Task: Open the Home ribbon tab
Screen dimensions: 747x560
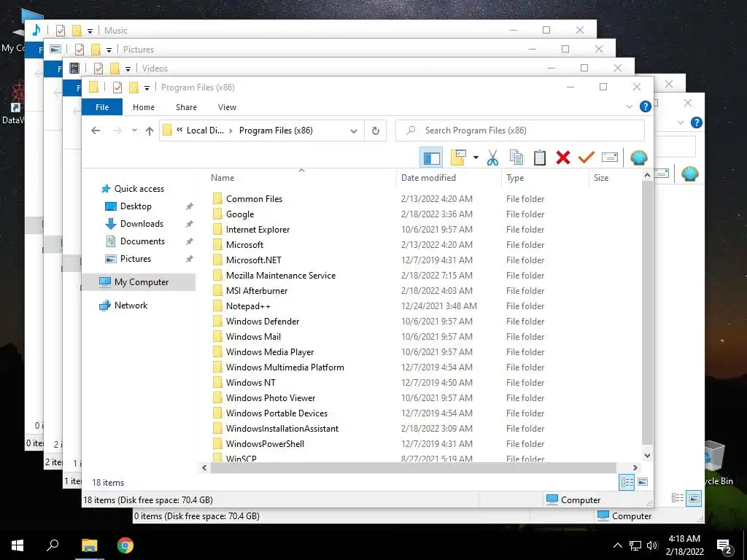Action: [144, 107]
